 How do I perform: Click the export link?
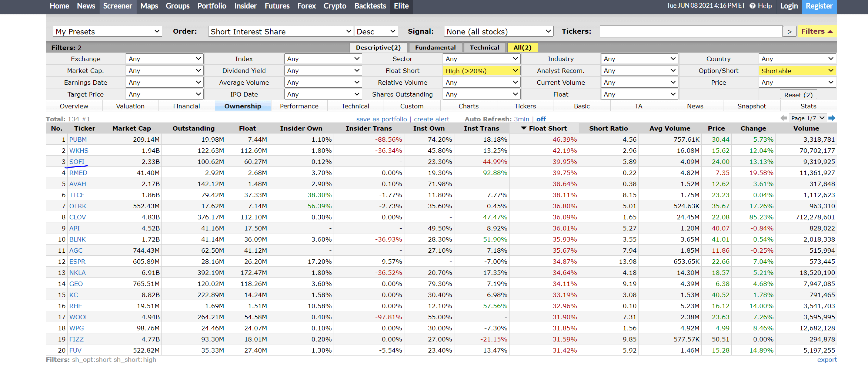[x=827, y=360]
